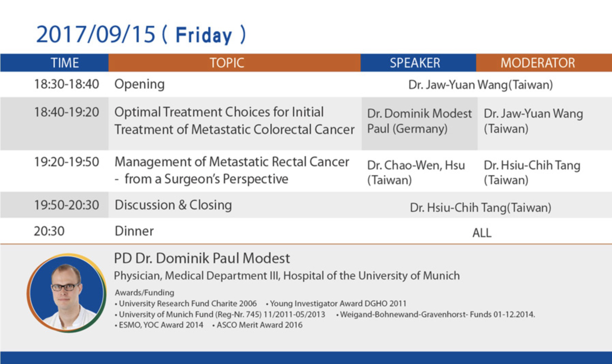This screenshot has height=364, width=612.
Task: Click the ASCO Merit Award 2016 entry
Action: pyautogui.click(x=257, y=325)
